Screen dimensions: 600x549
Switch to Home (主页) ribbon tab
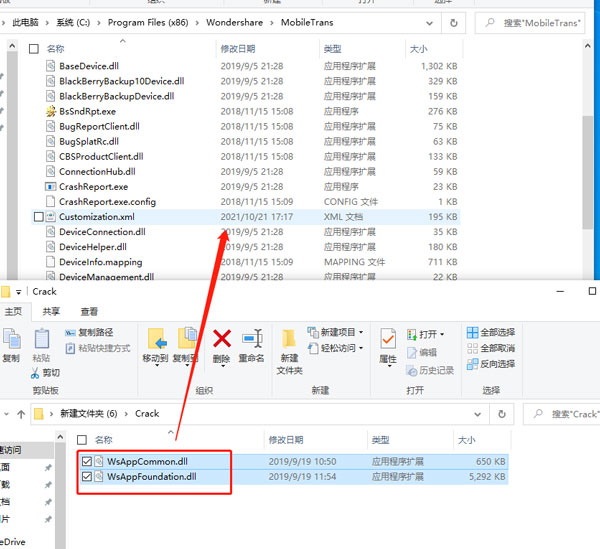point(13,312)
